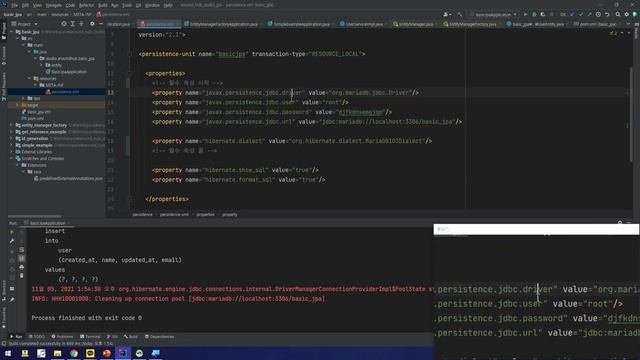Open Project panel options gear

click(x=92, y=24)
